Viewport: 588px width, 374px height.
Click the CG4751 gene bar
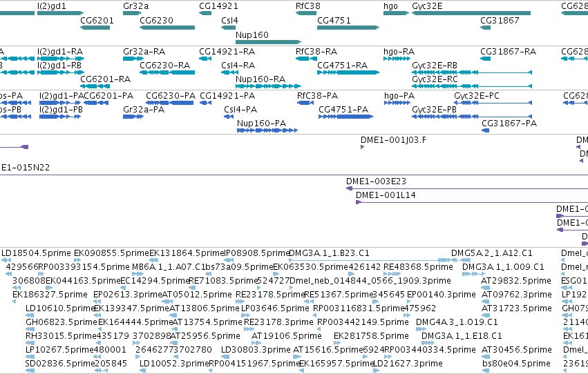coord(348,28)
